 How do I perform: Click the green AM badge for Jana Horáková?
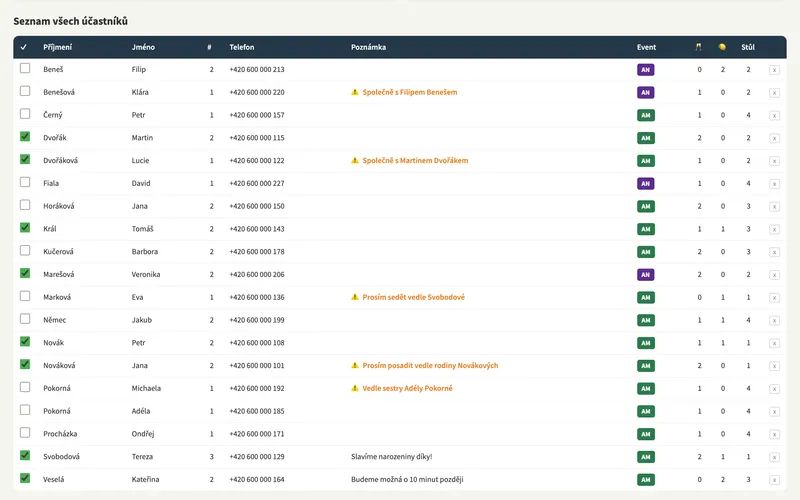click(645, 206)
